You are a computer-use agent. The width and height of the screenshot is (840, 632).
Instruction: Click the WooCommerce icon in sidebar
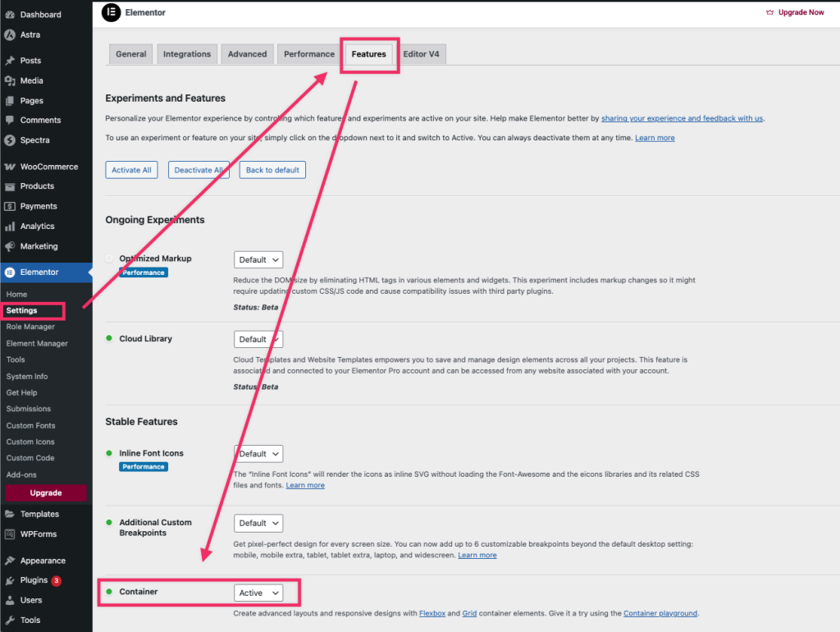point(10,167)
